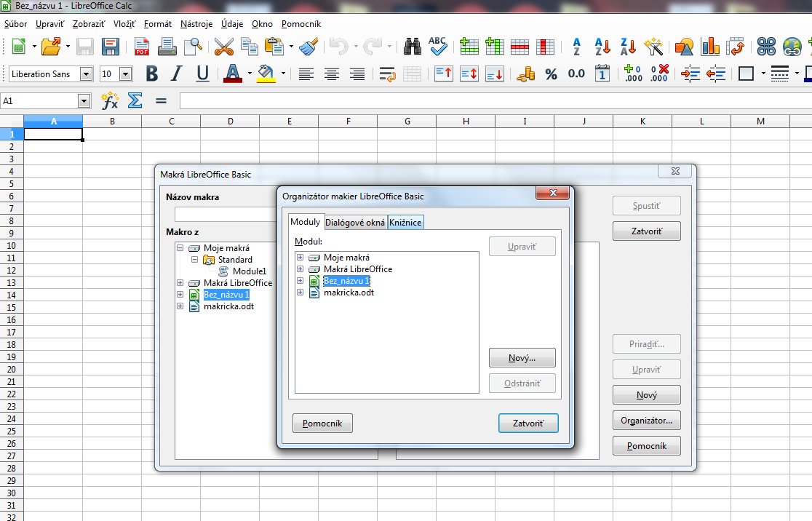This screenshot has height=521, width=812.
Task: Click Organizátor... button in Makrá dialog
Action: pyautogui.click(x=646, y=421)
